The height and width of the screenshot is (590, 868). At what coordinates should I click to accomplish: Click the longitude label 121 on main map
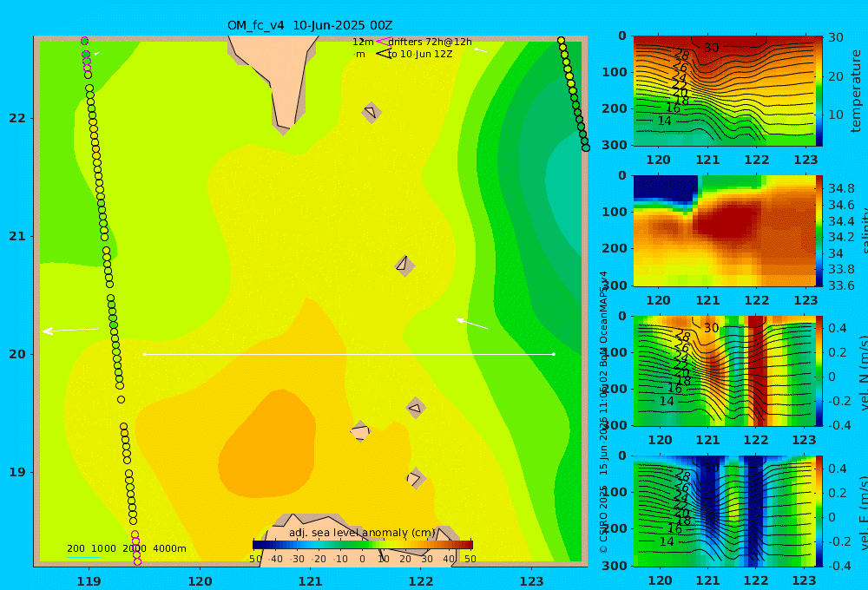click(x=311, y=581)
